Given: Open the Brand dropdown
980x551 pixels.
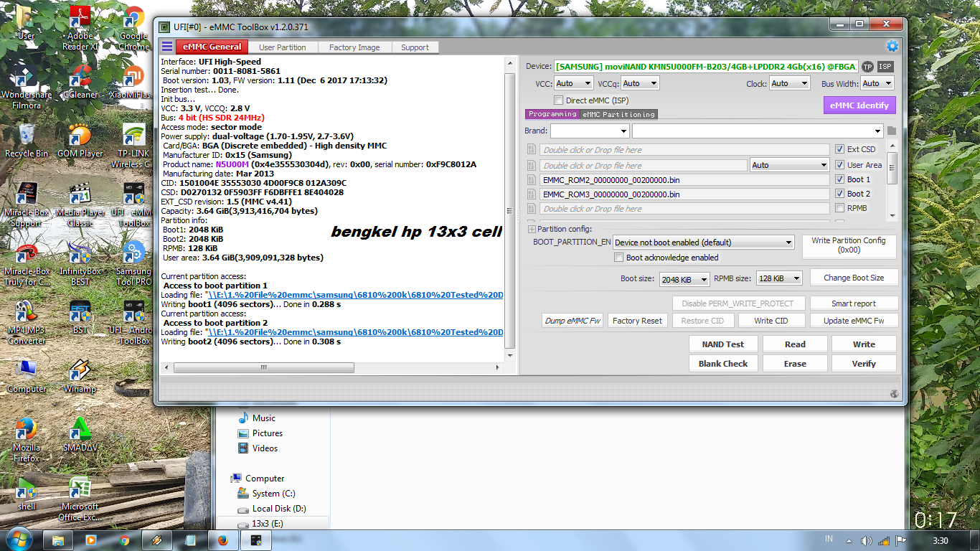Looking at the screenshot, I should click(x=590, y=131).
